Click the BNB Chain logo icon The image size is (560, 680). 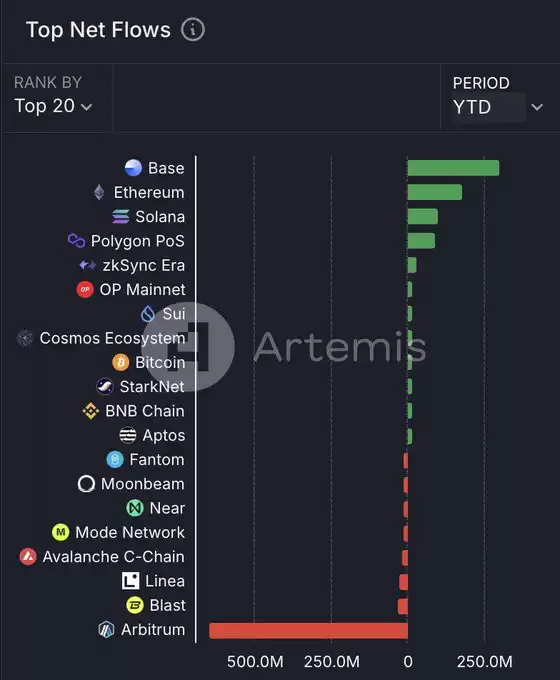pyautogui.click(x=91, y=411)
